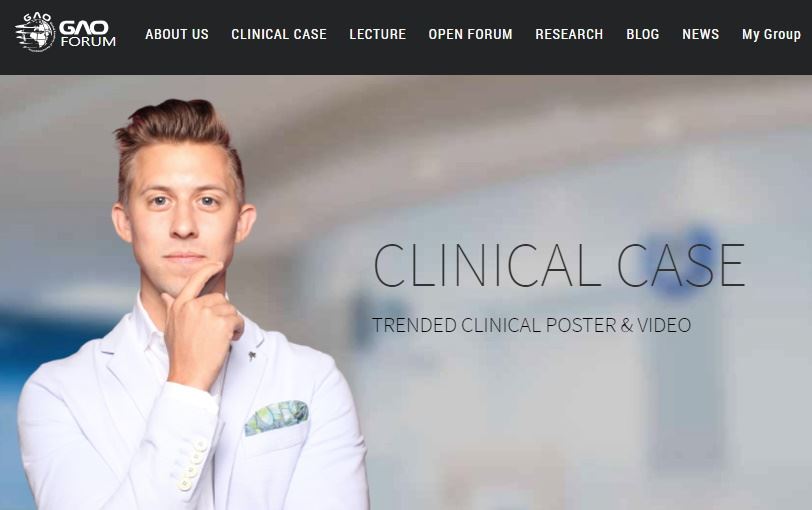Click the small lapel pin on jacket
This screenshot has width=812, height=510.
coord(252,355)
